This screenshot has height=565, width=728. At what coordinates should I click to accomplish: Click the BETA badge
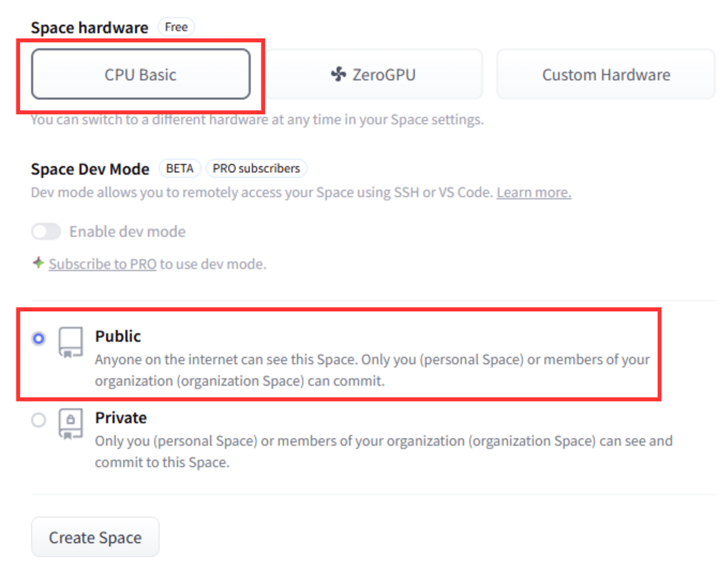(x=179, y=169)
